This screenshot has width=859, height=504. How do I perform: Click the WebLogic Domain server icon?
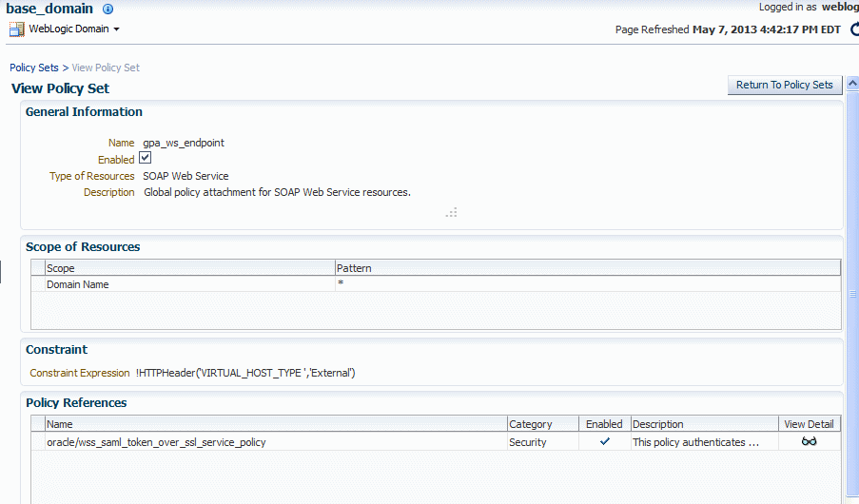click(17, 29)
